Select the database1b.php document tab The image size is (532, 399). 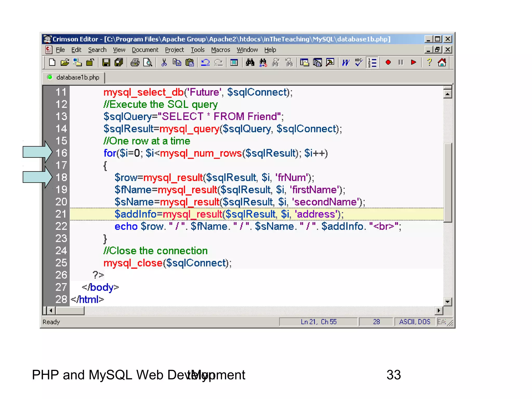pos(74,77)
